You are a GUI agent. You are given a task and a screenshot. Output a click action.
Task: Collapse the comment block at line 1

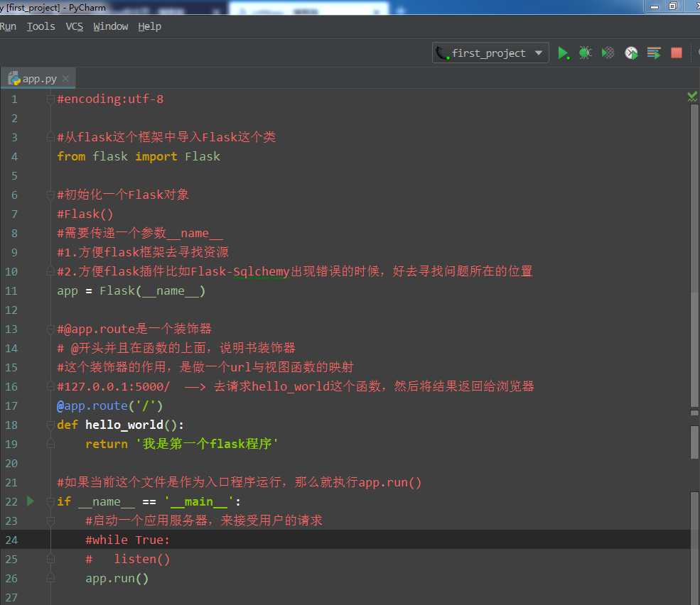[50, 99]
